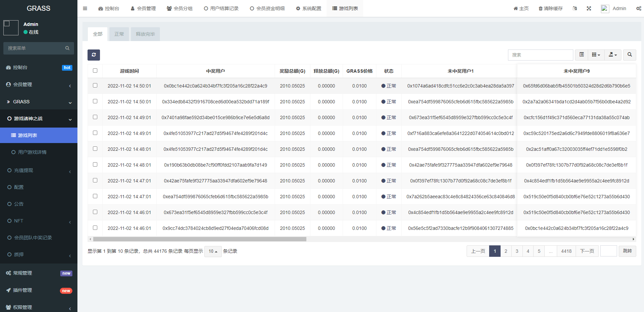Image resolution: width=644 pixels, height=312 pixels.
Task: Open the top-right settings gears icon
Action: [x=638, y=8]
